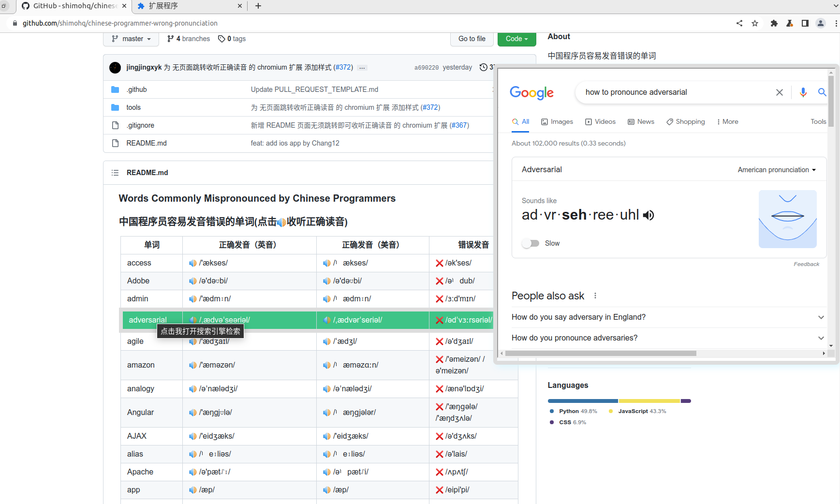The width and height of the screenshot is (840, 504).
Task: Expand How do you say adversary in England
Action: point(668,317)
